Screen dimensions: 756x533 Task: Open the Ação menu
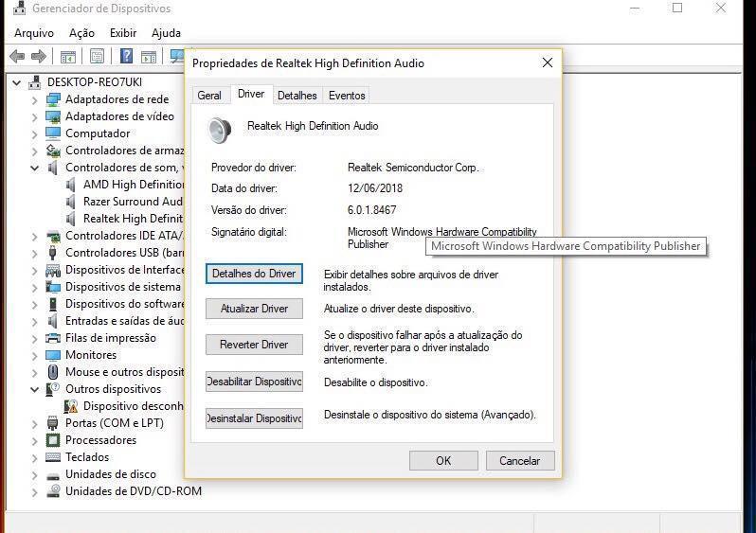[x=81, y=33]
